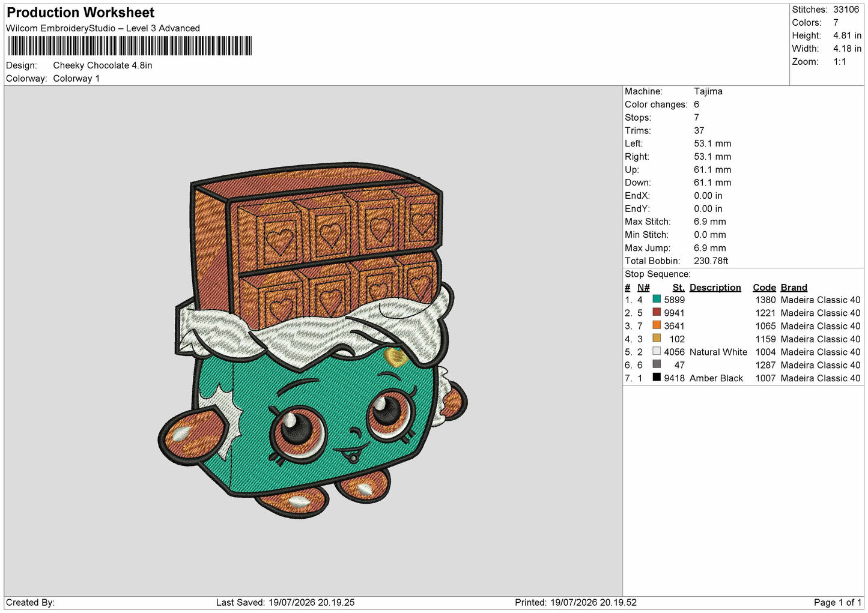Viewport: 868px width, 613px height.
Task: Click the red 9941 color swatch
Action: point(657,312)
